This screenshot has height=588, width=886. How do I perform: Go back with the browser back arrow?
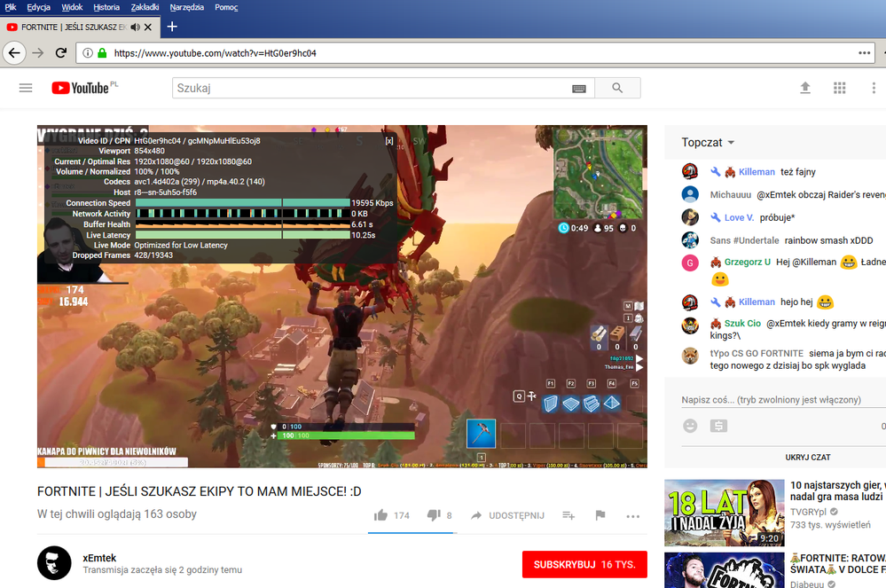click(x=14, y=53)
